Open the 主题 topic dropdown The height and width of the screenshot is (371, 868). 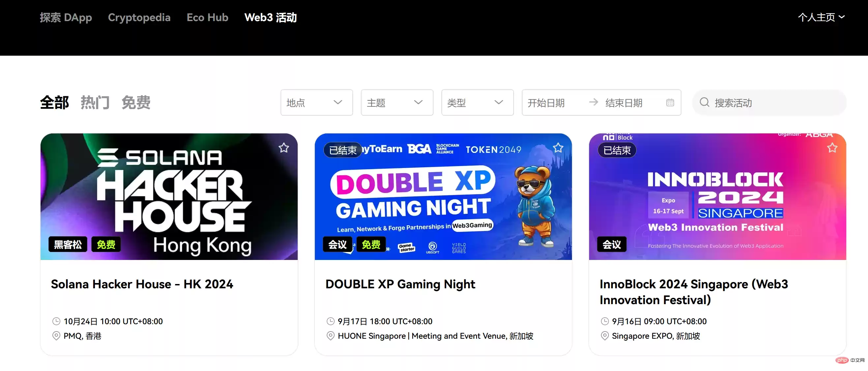point(397,103)
